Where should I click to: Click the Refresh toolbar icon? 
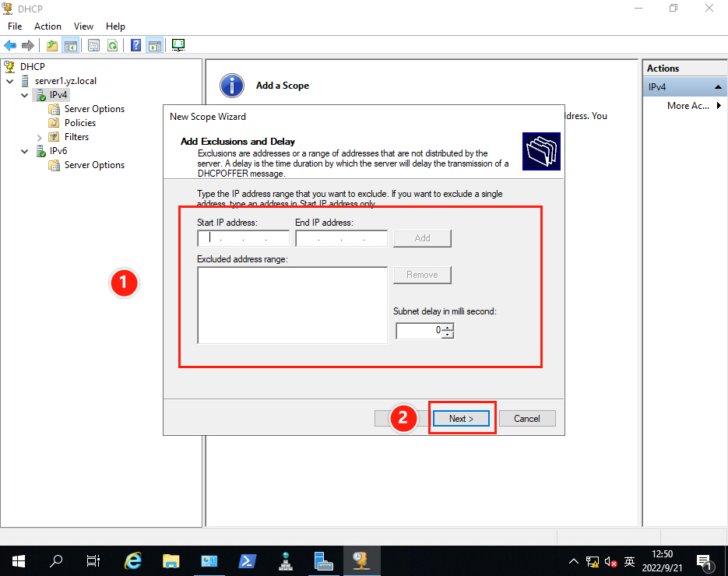(112, 46)
